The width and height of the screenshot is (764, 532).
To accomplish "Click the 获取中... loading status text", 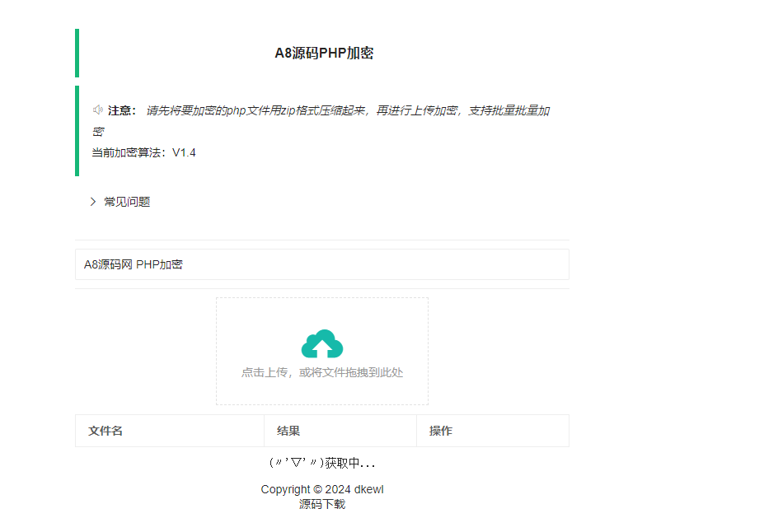I will point(322,463).
